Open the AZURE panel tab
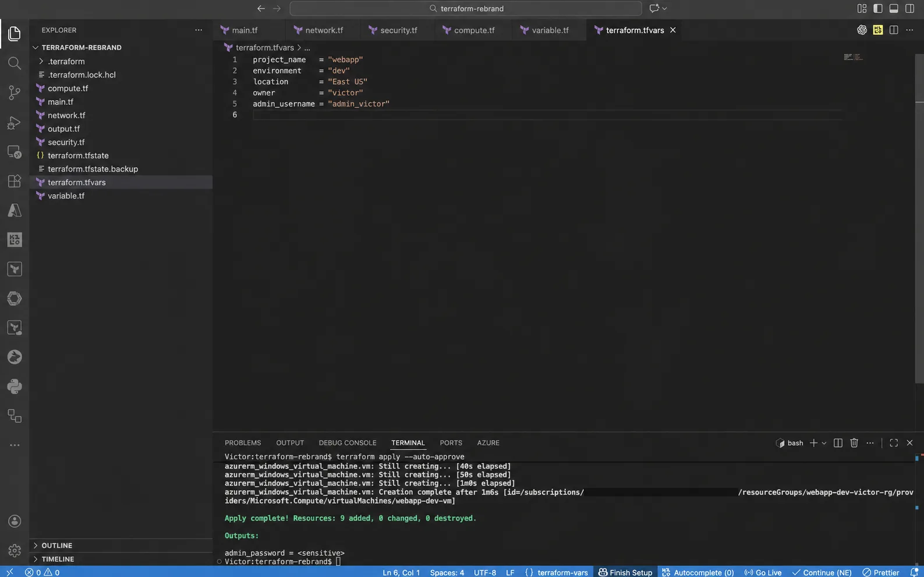Image resolution: width=924 pixels, height=577 pixels. click(488, 443)
